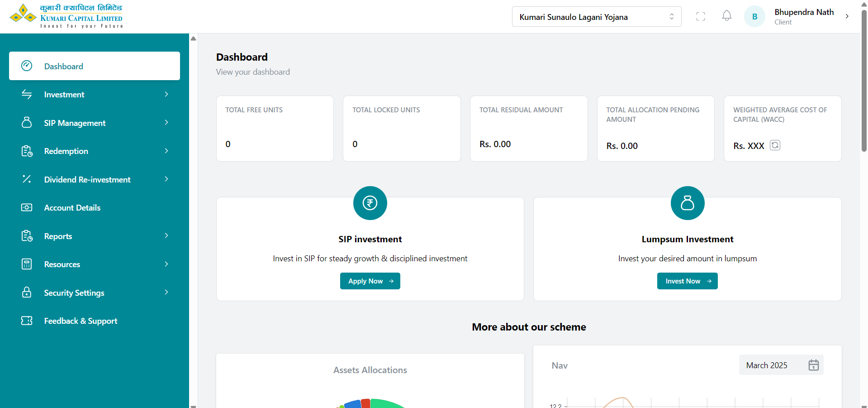The width and height of the screenshot is (868, 408).
Task: Open the Account Details page
Action: (72, 208)
